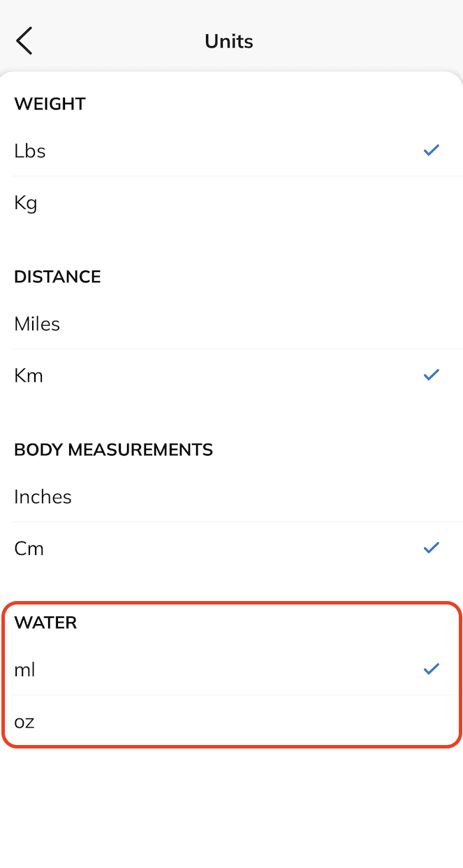
Task: Tap the back arrow icon
Action: pyautogui.click(x=24, y=41)
